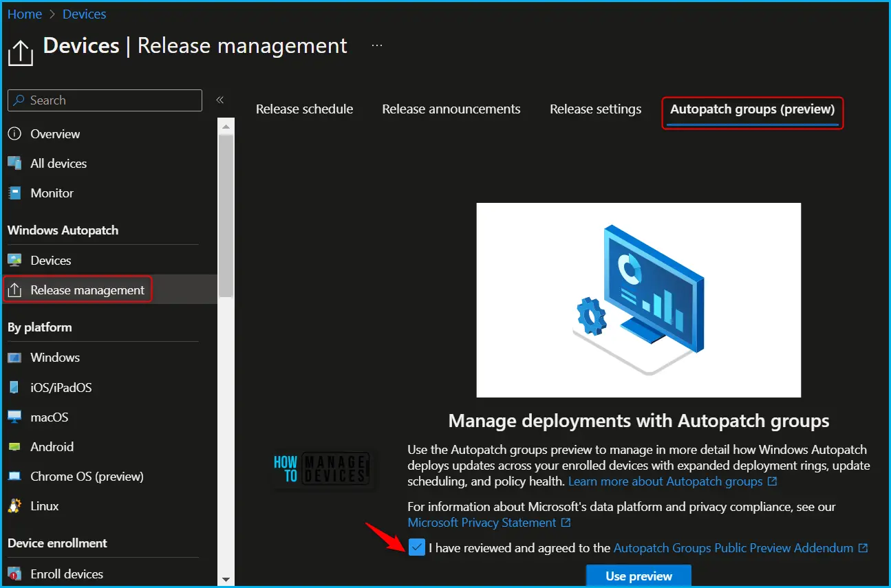
Task: Click the Linux penguin icon
Action: coord(14,506)
